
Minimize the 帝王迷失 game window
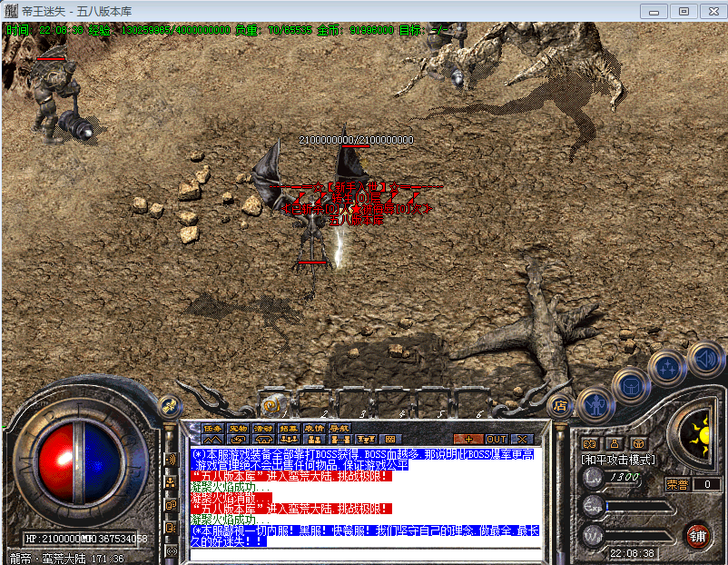(x=654, y=11)
